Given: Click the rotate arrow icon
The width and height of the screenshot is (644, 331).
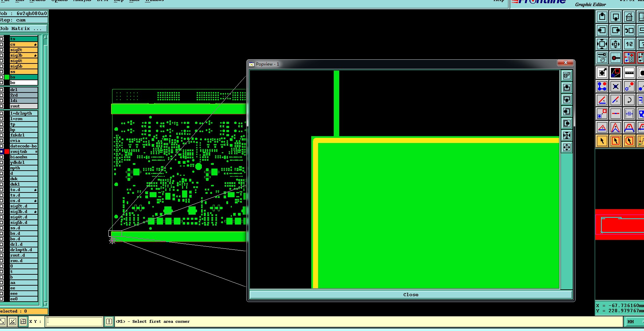Looking at the screenshot, I should (x=629, y=100).
